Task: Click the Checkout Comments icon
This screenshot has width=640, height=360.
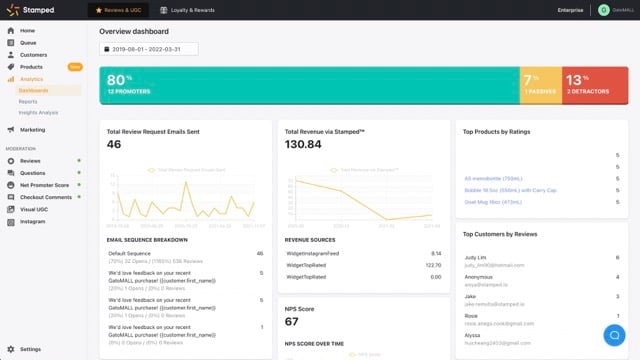Action: [x=11, y=197]
